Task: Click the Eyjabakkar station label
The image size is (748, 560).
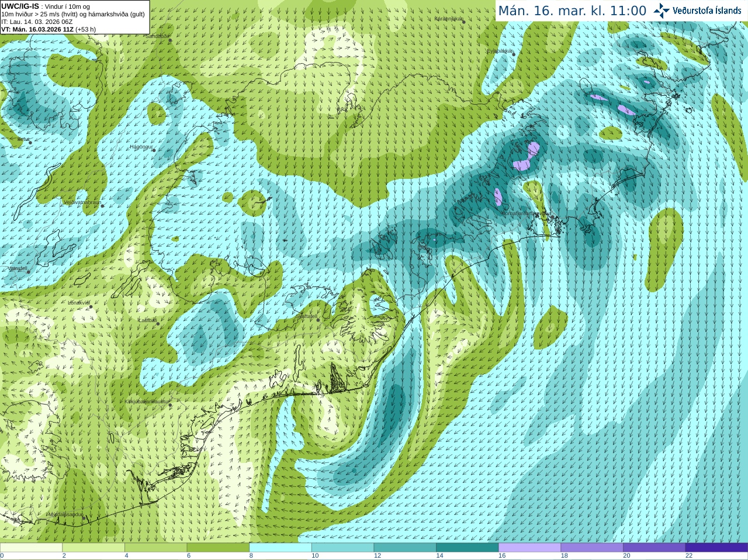Action: [500, 51]
